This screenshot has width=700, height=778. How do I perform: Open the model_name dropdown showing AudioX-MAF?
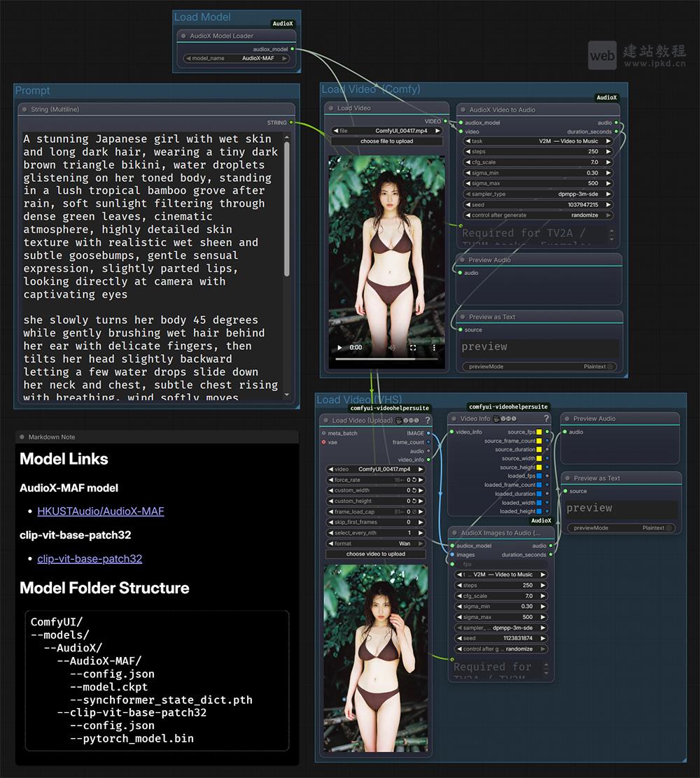point(236,57)
